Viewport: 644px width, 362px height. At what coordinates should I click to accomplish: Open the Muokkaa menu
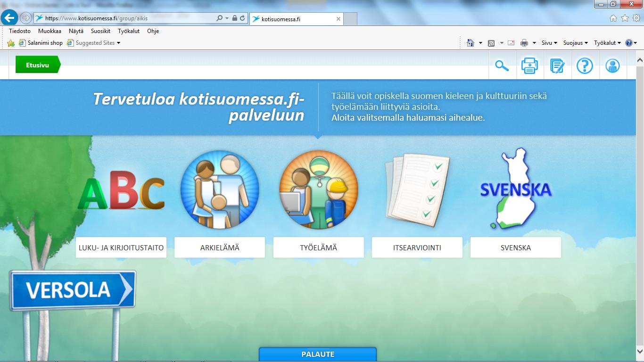50,31
